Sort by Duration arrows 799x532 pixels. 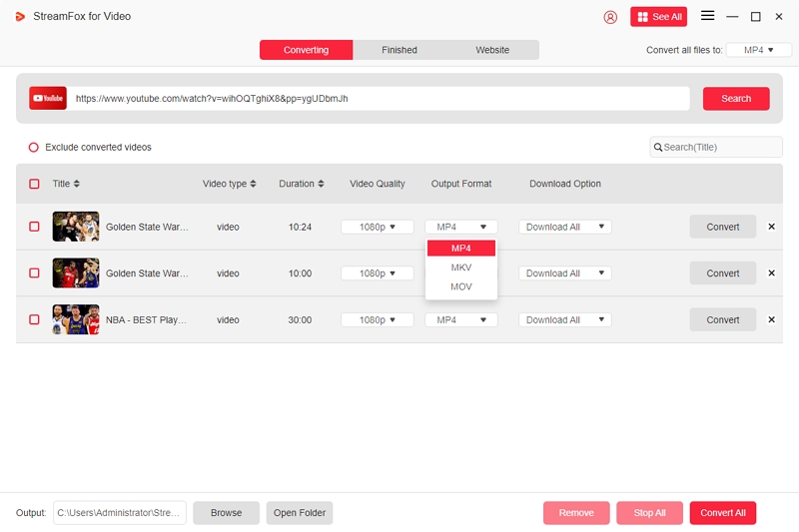(x=321, y=184)
